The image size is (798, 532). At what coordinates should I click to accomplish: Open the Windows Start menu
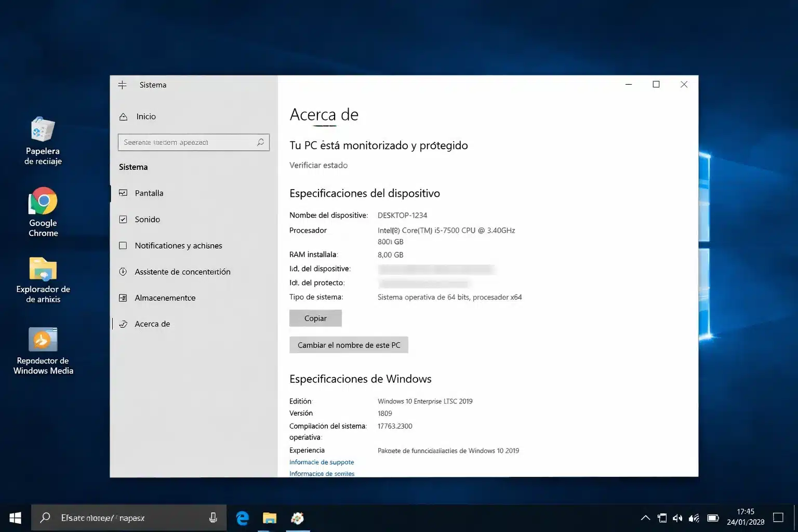(15, 517)
